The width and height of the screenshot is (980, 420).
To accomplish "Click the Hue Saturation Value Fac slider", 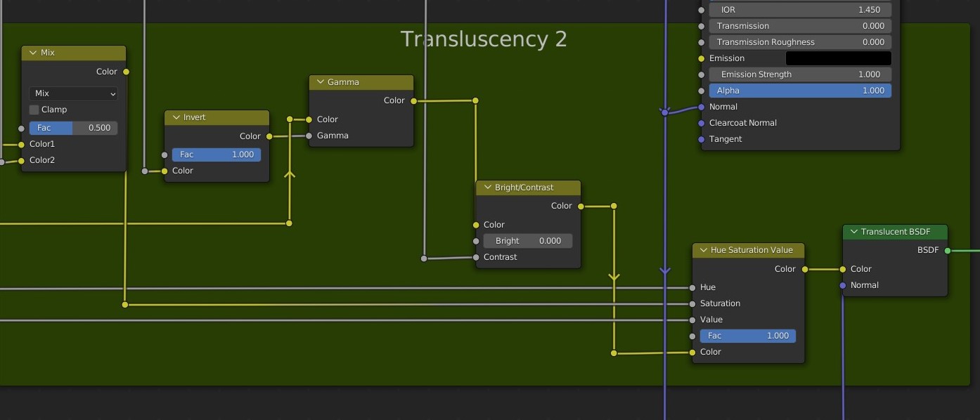I will (x=747, y=336).
